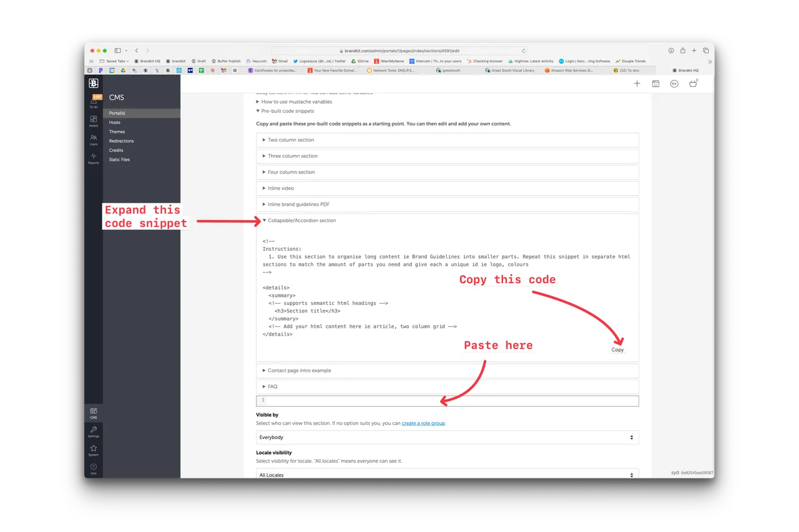
Task: Follow the create a role group link
Action: point(423,423)
